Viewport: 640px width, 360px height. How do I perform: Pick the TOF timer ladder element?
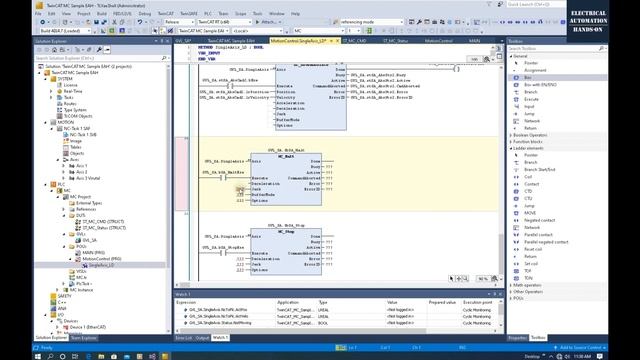(528, 271)
